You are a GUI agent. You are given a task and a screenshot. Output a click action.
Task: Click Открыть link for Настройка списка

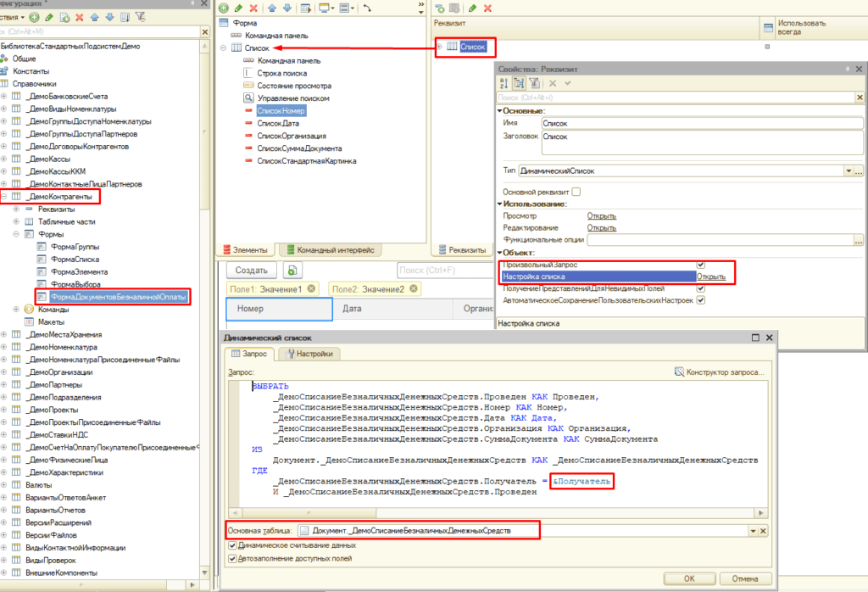tap(710, 276)
